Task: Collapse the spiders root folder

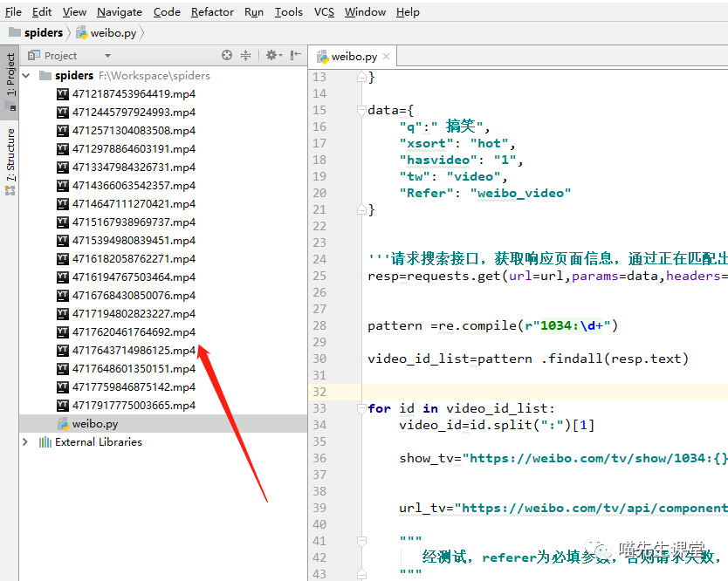Action: point(26,76)
